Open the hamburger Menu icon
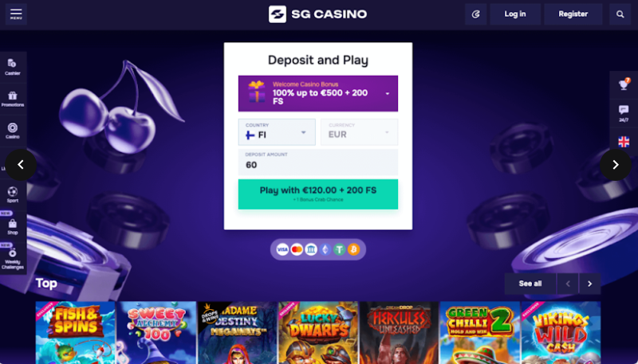 coord(16,14)
